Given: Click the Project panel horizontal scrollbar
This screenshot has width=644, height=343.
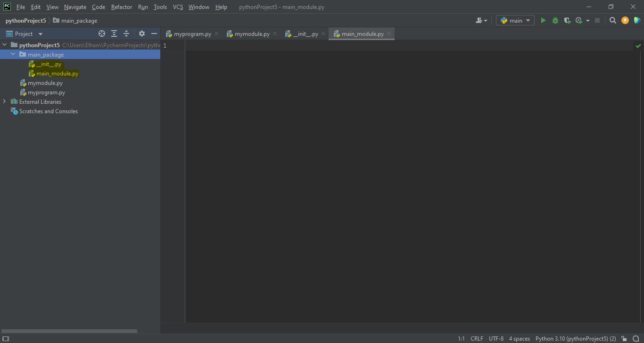Looking at the screenshot, I should click(x=69, y=331).
